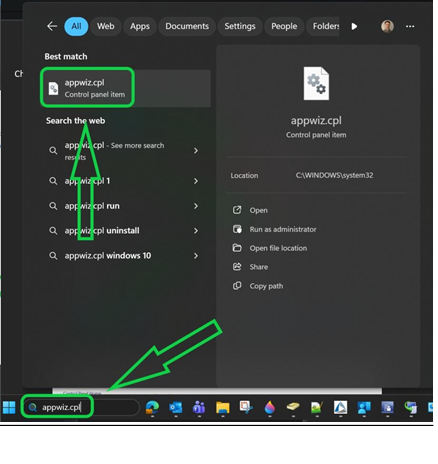Open the Snipping Tool taskbar icon
The image size is (438, 464).
[x=246, y=407]
